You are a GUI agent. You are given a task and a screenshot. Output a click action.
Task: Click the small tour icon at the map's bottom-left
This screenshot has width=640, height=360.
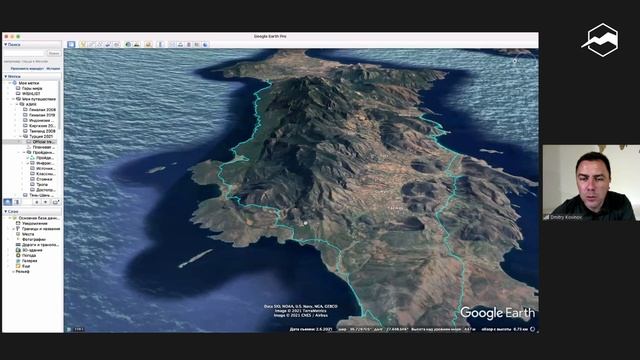point(69,329)
